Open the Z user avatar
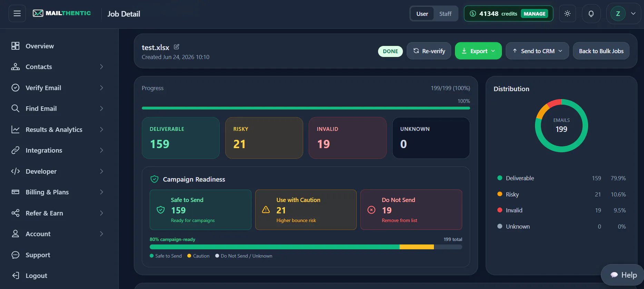Screen dimensions: 644x289 coord(618,14)
